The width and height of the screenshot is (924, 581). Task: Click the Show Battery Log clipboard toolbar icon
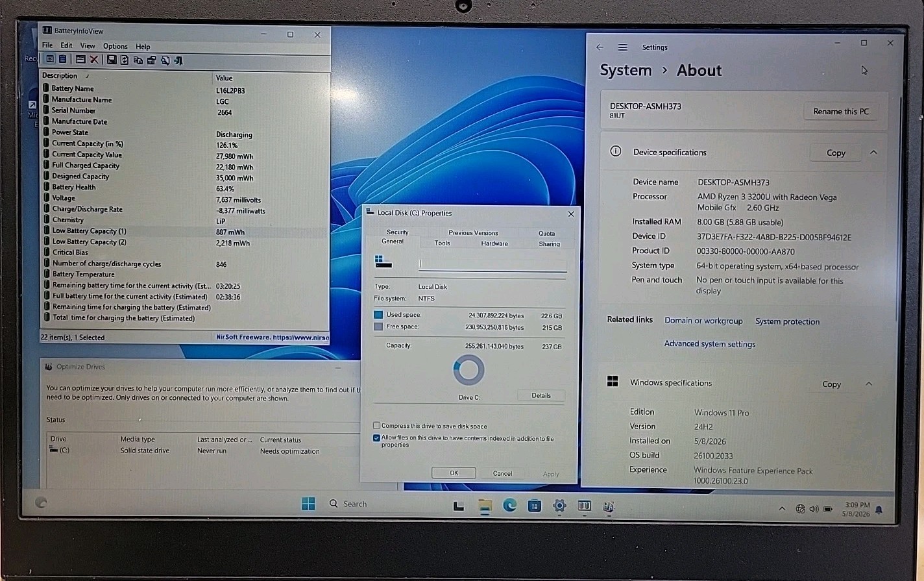click(62, 60)
